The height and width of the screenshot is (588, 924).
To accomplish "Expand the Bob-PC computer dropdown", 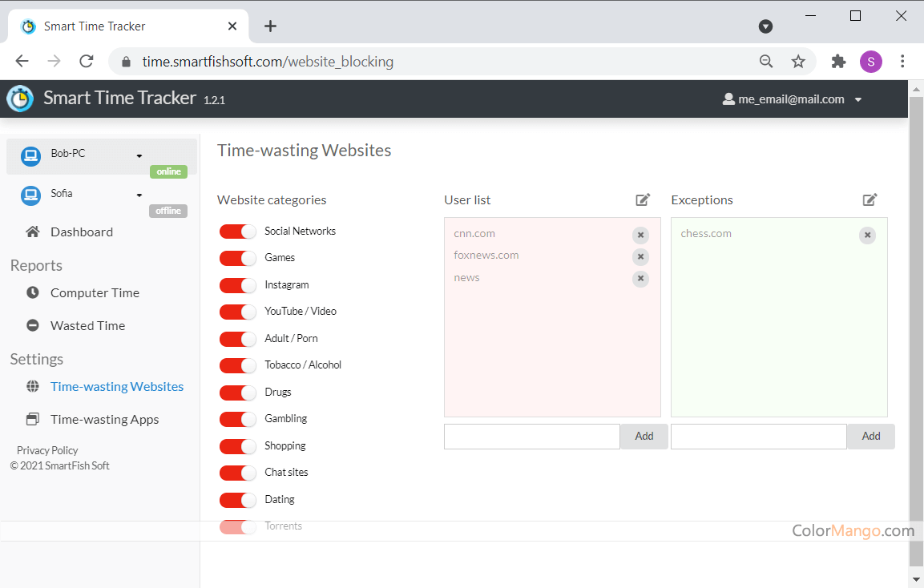I will click(139, 155).
